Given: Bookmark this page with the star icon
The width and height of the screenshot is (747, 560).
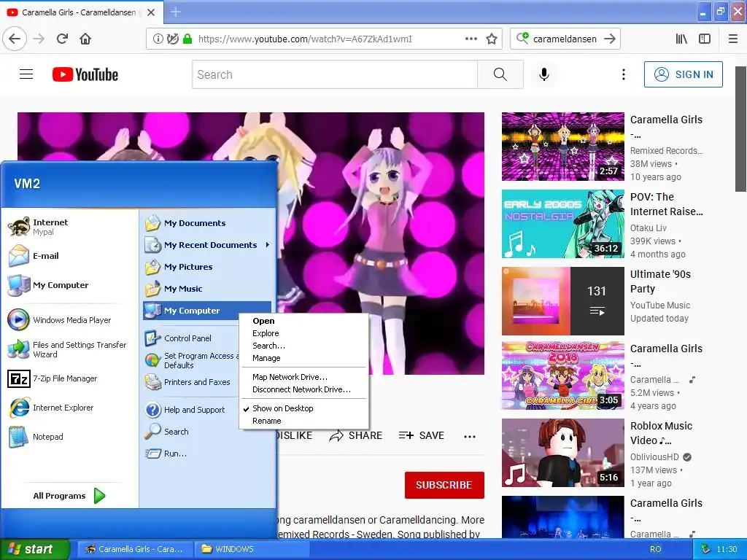Looking at the screenshot, I should point(492,39).
